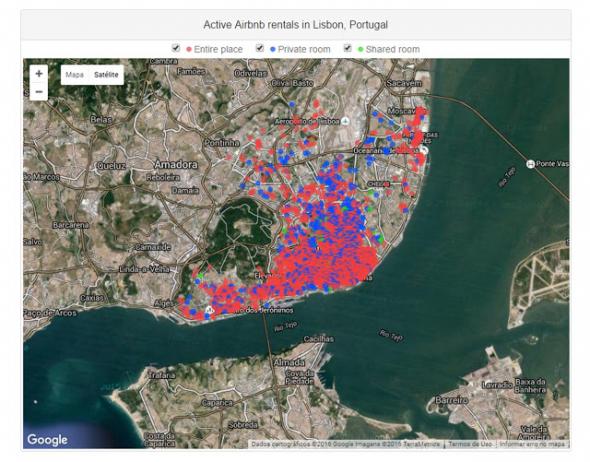This screenshot has height=462, width=590.
Task: Click the Reboleira map label
Action: coord(163,177)
